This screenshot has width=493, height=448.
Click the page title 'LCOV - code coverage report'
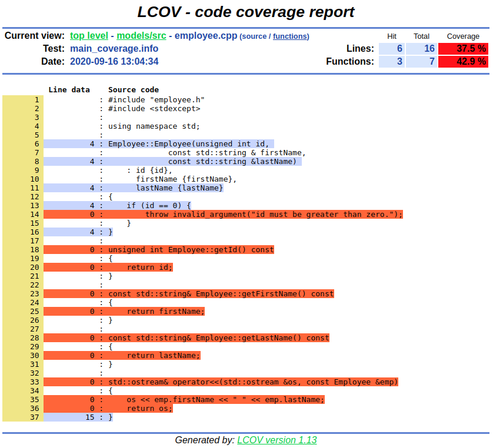pyautogui.click(x=246, y=12)
